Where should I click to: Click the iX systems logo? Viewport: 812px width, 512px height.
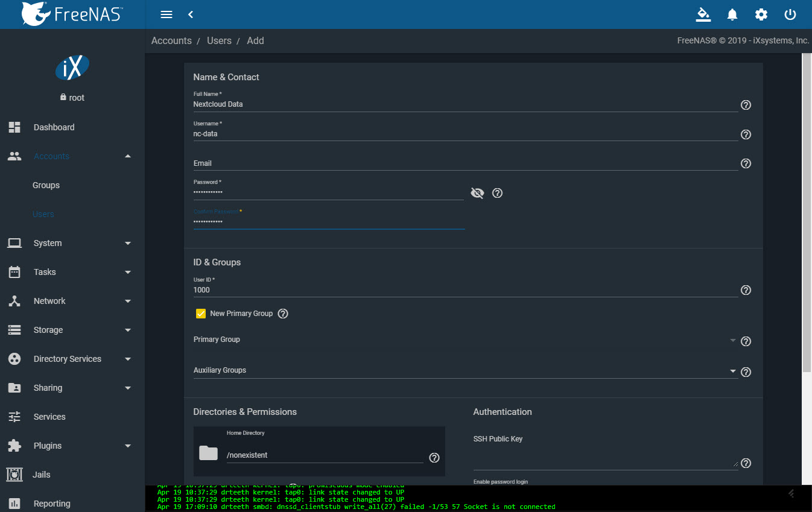coord(72,68)
